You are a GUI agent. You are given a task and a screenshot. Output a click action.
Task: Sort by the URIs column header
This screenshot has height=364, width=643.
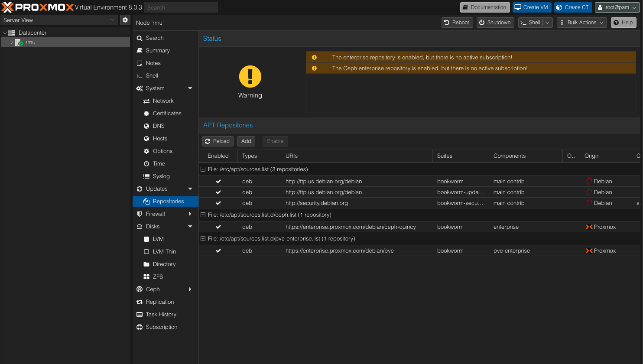(357, 156)
